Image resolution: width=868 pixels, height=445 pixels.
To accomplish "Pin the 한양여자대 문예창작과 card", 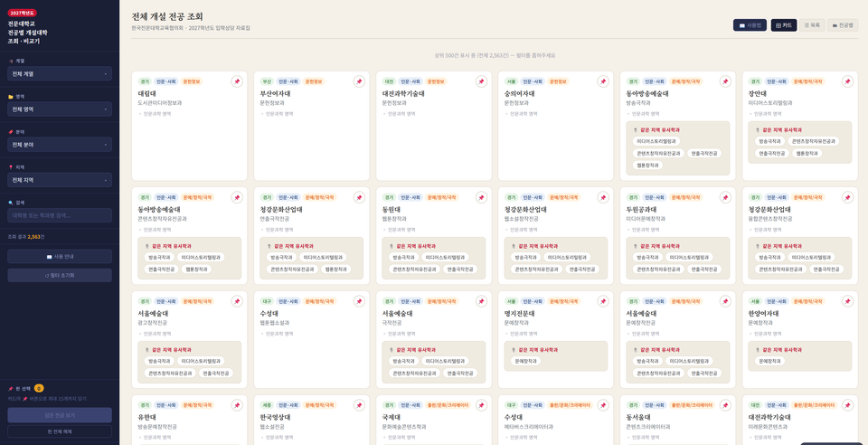I will click(847, 301).
